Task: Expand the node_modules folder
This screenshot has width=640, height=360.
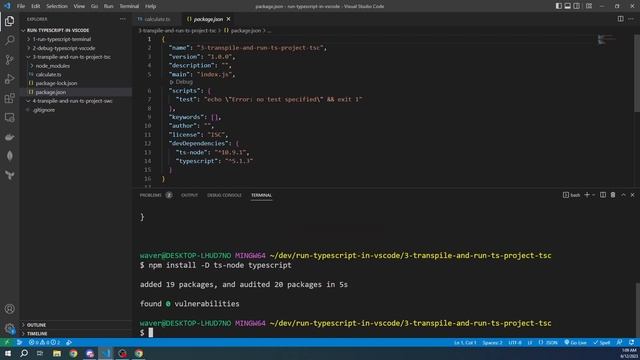Action: point(52,66)
